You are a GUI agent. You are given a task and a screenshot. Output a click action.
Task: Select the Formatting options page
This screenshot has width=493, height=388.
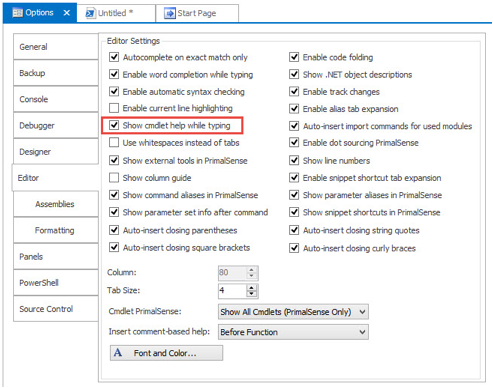coord(56,230)
